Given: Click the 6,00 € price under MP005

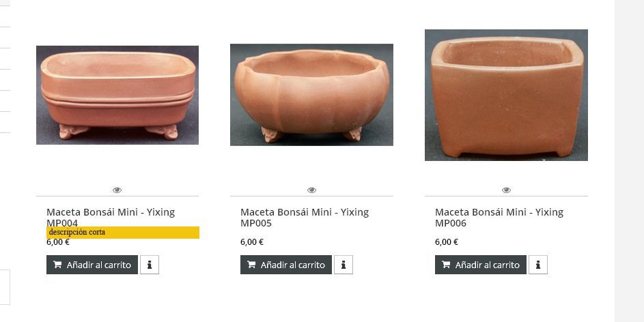Looking at the screenshot, I should (x=252, y=242).
